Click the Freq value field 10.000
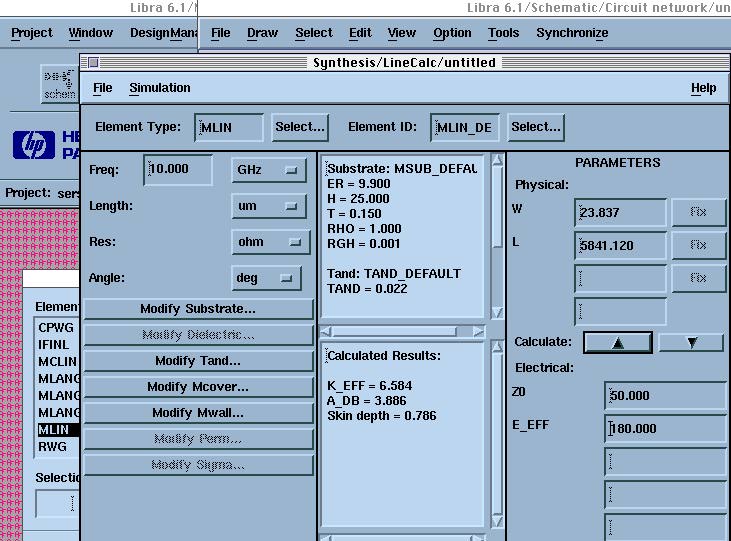 tap(178, 169)
